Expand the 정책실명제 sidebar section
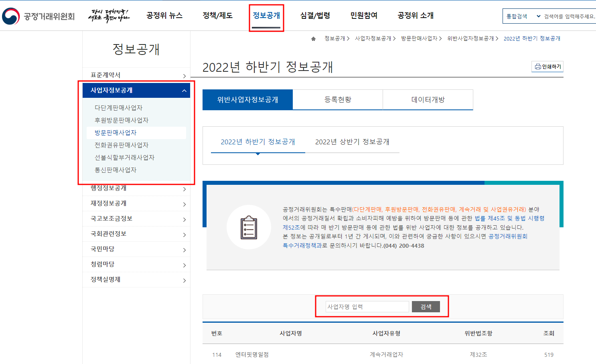The height and width of the screenshot is (364, 596). click(x=136, y=279)
